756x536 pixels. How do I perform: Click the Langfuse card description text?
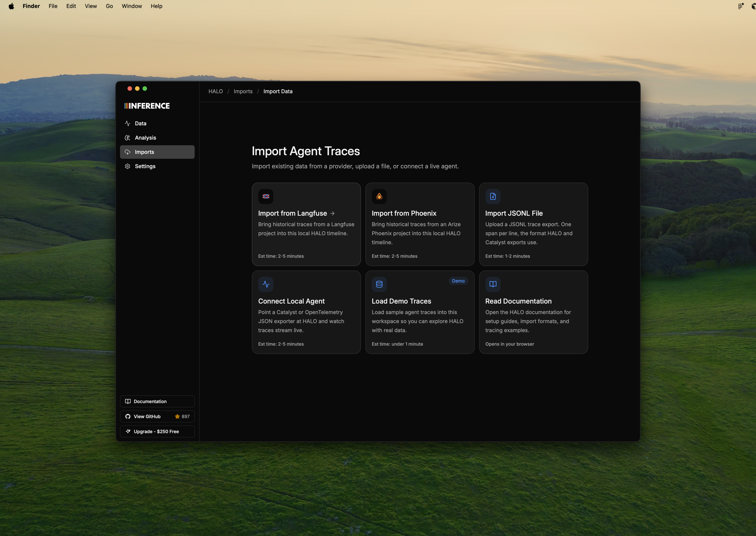coord(306,229)
